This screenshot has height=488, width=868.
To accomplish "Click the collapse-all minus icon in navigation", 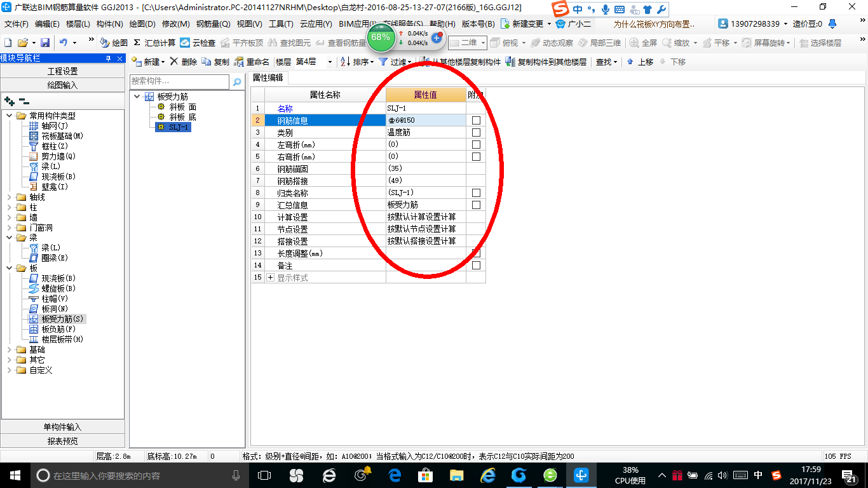I will click(24, 101).
